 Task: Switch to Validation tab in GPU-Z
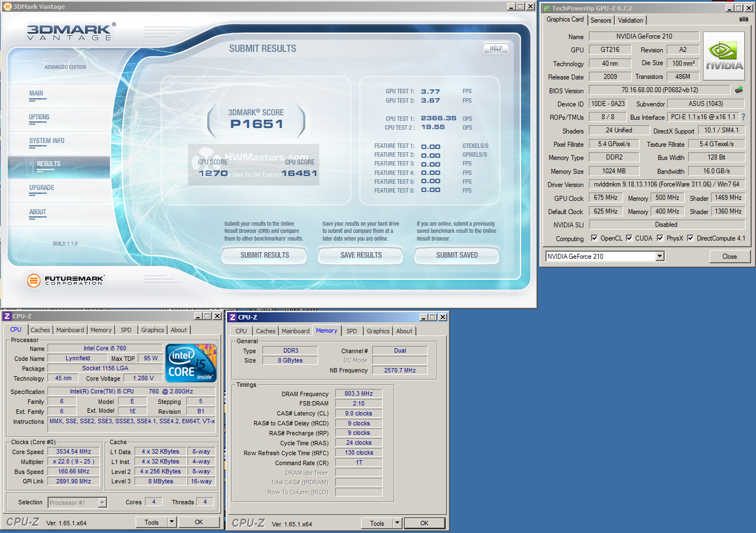pyautogui.click(x=630, y=20)
